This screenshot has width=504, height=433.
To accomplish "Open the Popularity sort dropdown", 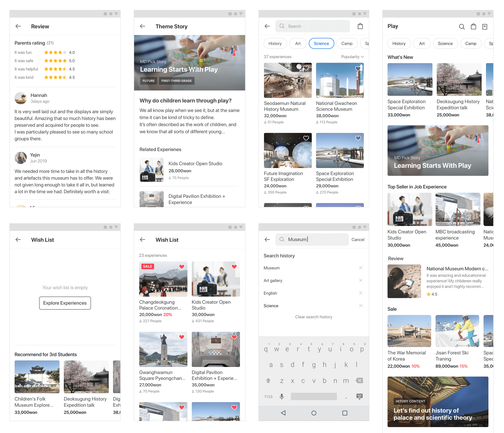I will [352, 57].
